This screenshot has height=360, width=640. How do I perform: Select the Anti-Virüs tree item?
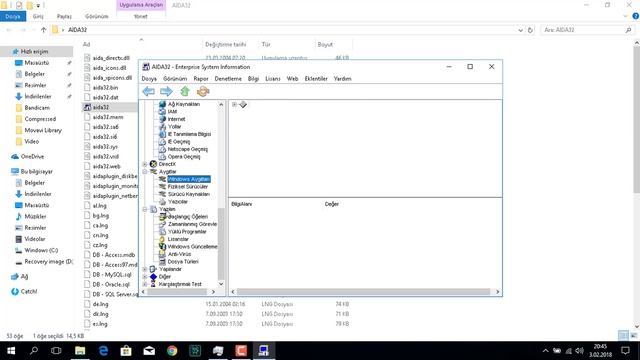click(x=179, y=254)
